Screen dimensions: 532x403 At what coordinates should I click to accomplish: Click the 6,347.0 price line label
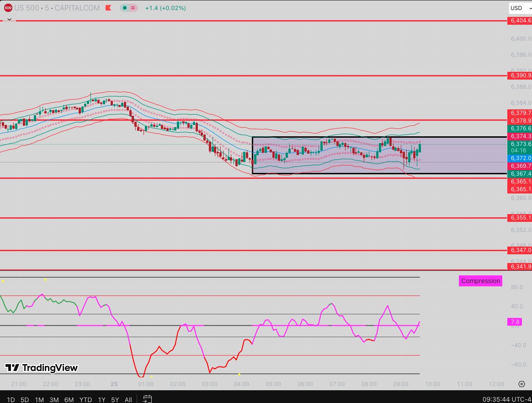[520, 250]
